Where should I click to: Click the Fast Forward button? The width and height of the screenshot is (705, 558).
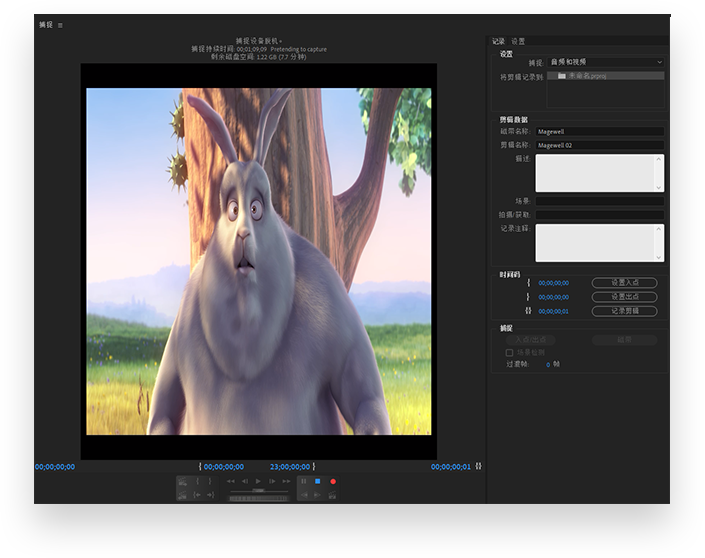tap(286, 481)
